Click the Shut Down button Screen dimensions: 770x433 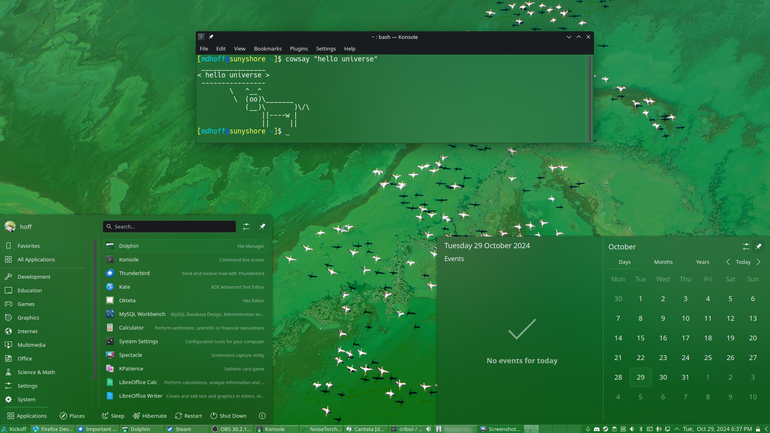pyautogui.click(x=228, y=416)
